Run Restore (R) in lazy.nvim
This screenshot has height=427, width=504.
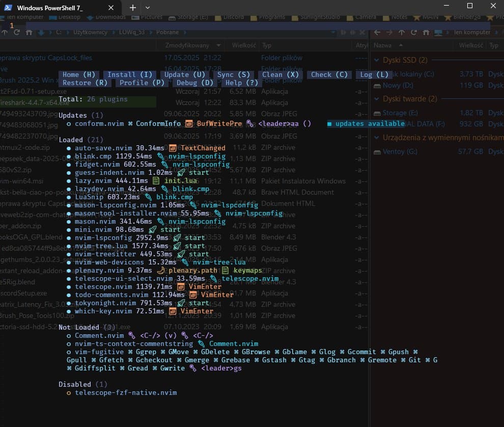pyautogui.click(x=85, y=83)
